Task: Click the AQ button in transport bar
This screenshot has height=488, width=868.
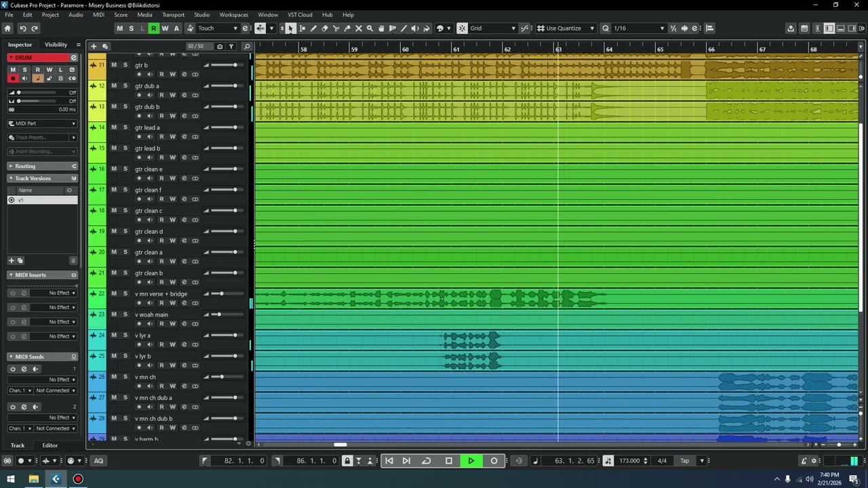Action: [98, 461]
